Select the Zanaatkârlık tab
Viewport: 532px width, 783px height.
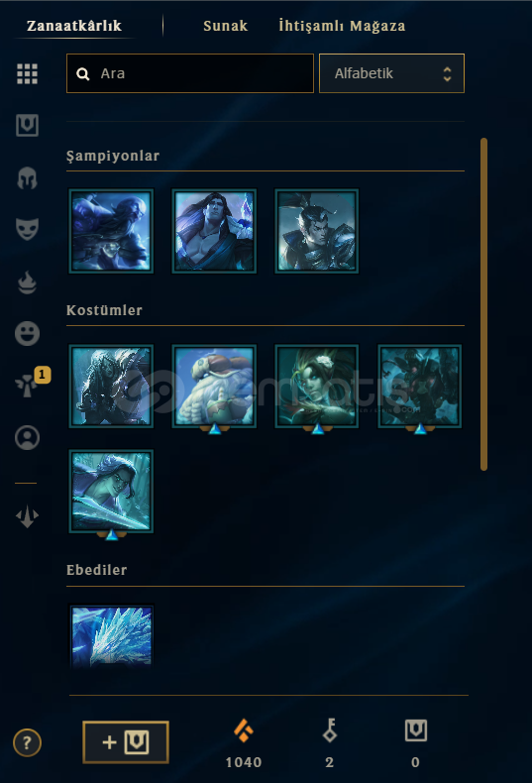[74, 26]
